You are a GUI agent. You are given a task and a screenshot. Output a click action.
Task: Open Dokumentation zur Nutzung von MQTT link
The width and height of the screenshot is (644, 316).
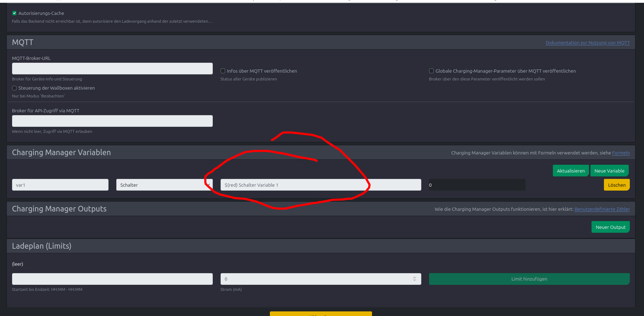[x=588, y=43]
